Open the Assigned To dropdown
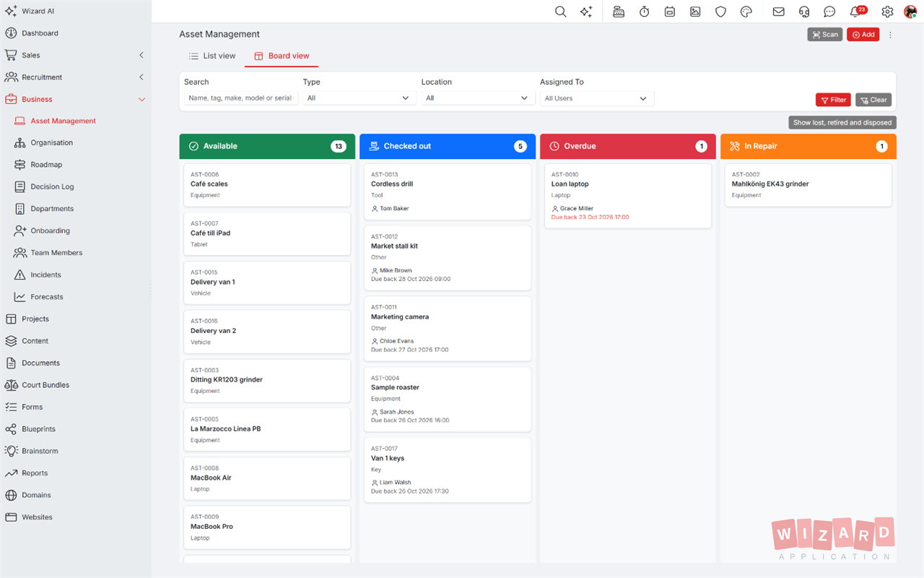This screenshot has height=578, width=924. tap(596, 98)
